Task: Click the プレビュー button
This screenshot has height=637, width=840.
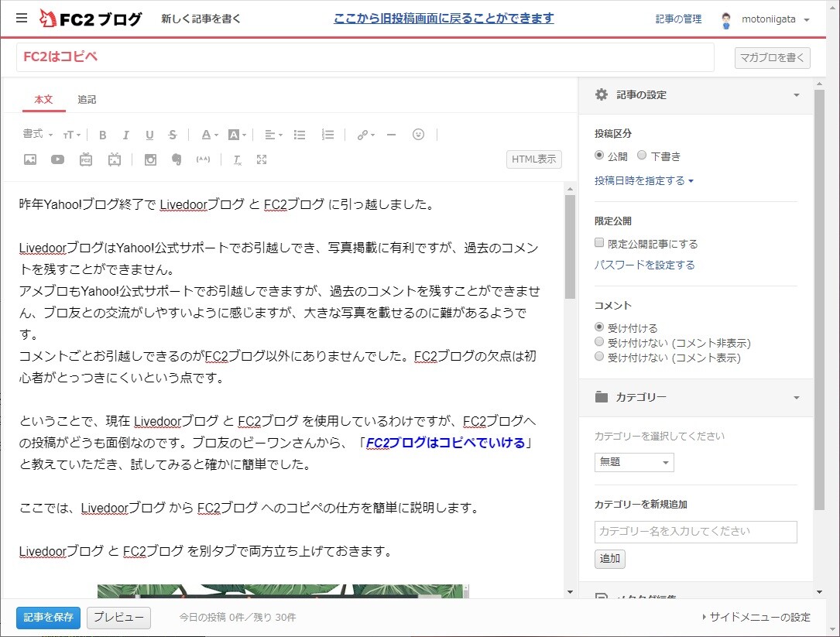Action: tap(118, 617)
